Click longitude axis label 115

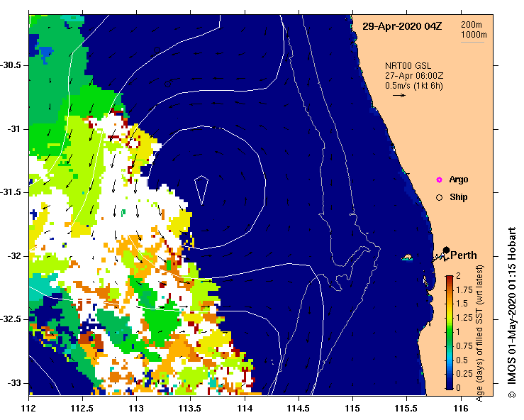coord(352,409)
